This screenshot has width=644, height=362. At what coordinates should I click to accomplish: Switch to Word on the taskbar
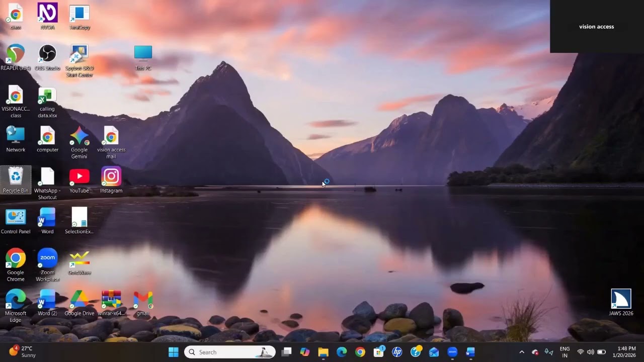pos(470,352)
